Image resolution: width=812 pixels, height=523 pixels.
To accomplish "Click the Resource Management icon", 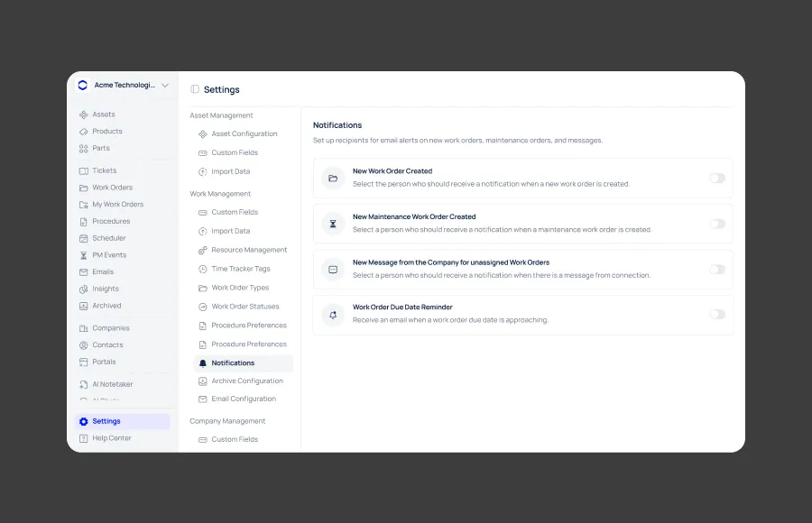I will pos(203,250).
